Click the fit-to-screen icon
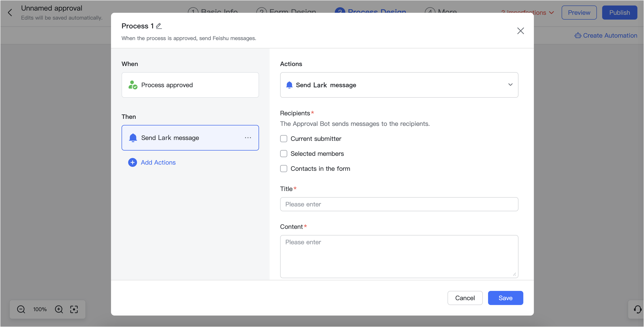This screenshot has height=327, width=644. click(x=74, y=309)
